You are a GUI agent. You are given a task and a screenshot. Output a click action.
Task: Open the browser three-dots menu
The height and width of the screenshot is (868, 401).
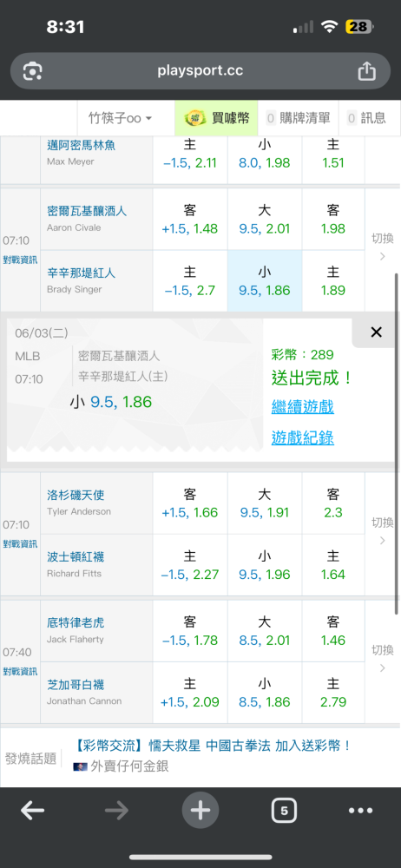360,811
